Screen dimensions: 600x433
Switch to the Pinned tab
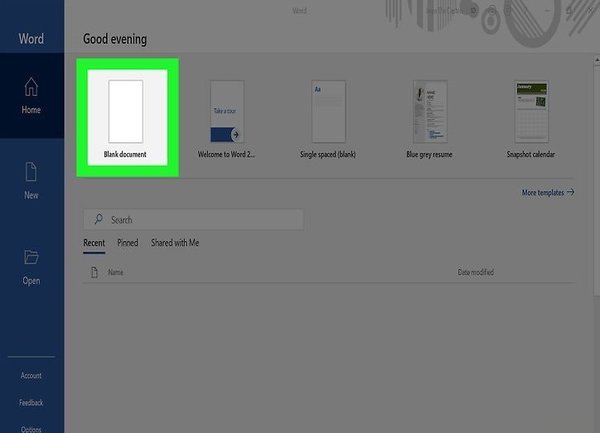tap(128, 243)
